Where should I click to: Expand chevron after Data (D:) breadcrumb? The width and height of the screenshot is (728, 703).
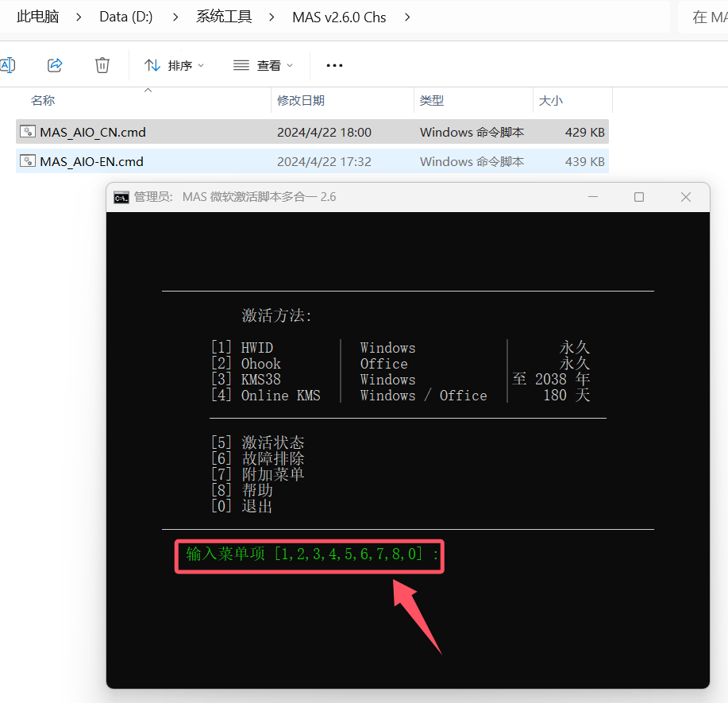(175, 17)
